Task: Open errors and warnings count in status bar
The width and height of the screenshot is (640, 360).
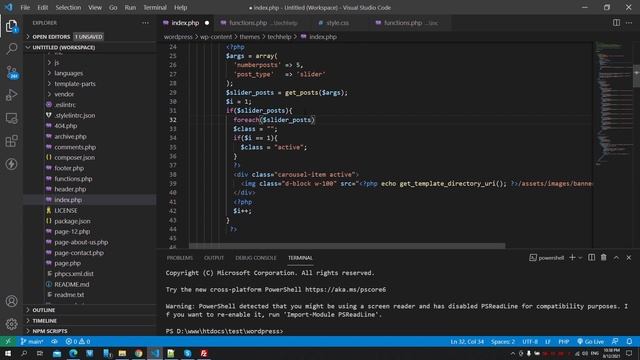Action: [78, 341]
